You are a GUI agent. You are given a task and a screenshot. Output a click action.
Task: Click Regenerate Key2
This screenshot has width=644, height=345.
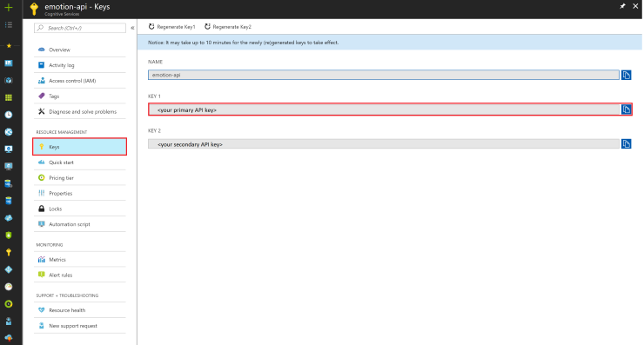tap(228, 27)
